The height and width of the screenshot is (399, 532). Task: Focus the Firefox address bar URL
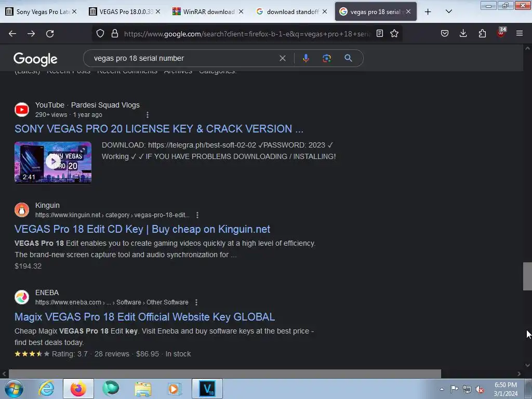247,34
